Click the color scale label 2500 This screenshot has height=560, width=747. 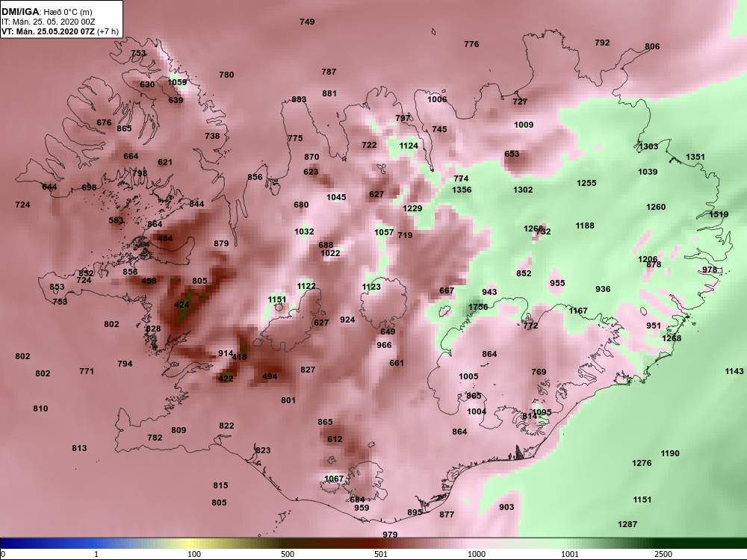click(663, 554)
